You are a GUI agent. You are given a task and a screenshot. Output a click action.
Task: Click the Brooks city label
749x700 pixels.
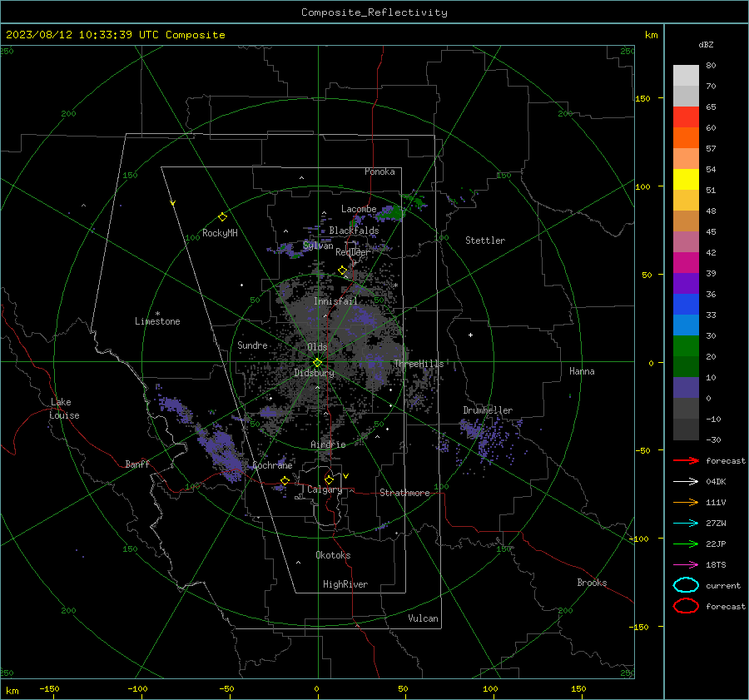pos(592,583)
